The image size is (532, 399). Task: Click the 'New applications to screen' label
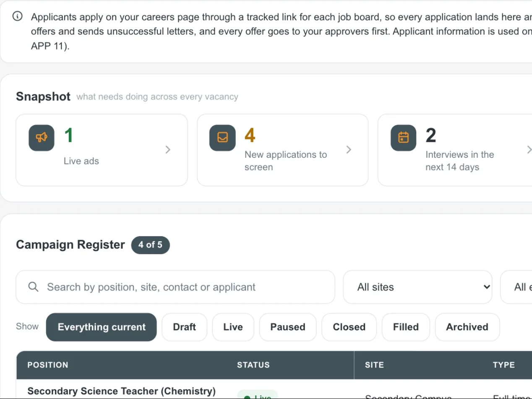point(286,161)
